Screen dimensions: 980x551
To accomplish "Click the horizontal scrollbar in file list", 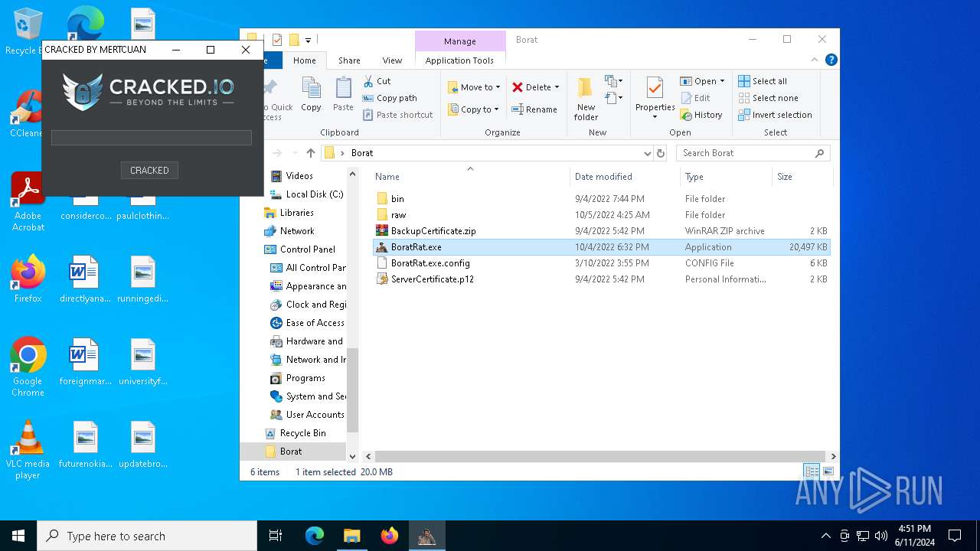I will coord(600,456).
